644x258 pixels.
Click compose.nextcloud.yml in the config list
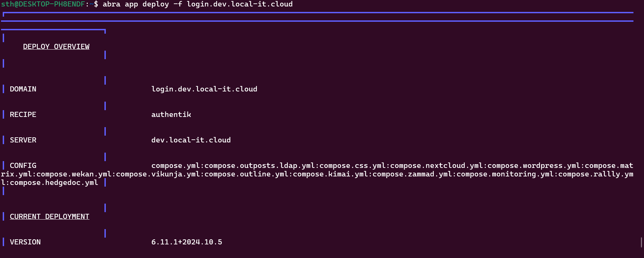click(436, 166)
